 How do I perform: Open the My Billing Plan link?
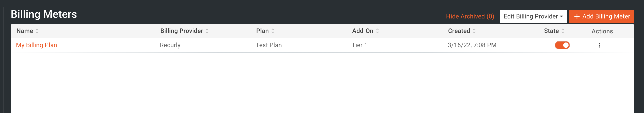(36, 45)
